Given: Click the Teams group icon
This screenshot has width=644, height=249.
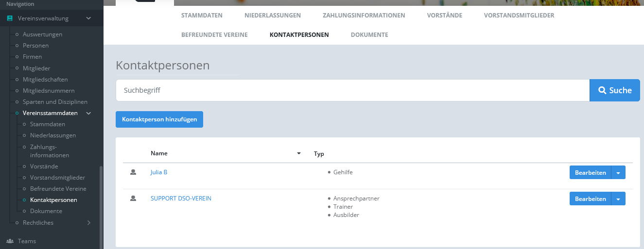Looking at the screenshot, I should point(10,241).
